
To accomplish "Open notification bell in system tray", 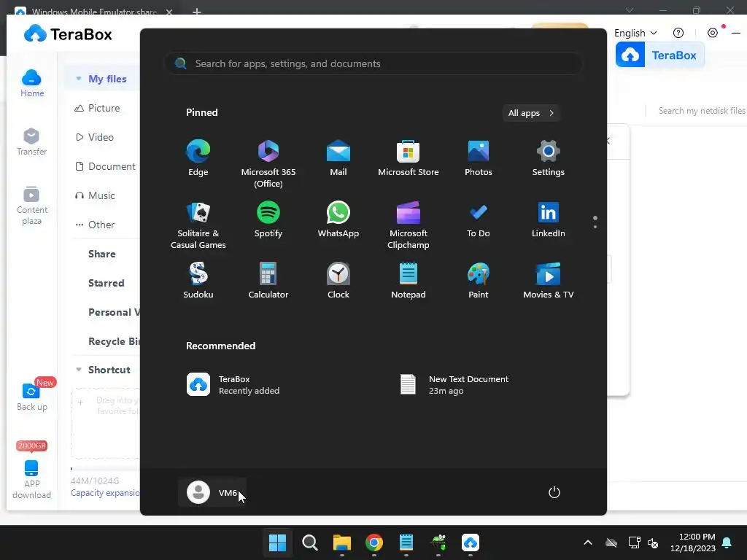I will 727,542.
